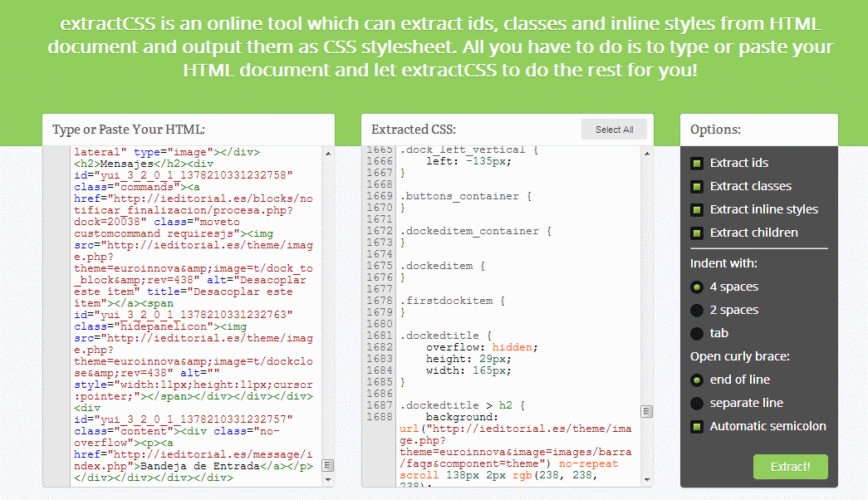
Task: Select tab as the indent style
Action: pos(697,333)
